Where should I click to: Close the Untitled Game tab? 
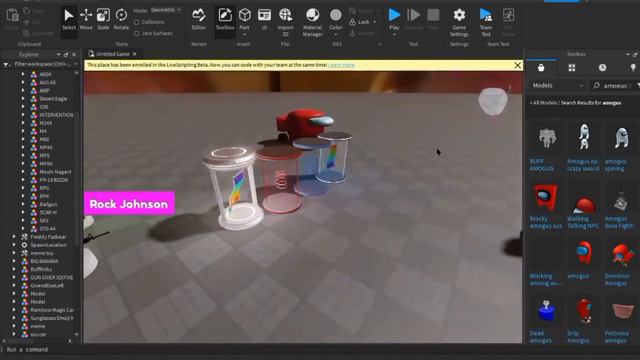(134, 54)
